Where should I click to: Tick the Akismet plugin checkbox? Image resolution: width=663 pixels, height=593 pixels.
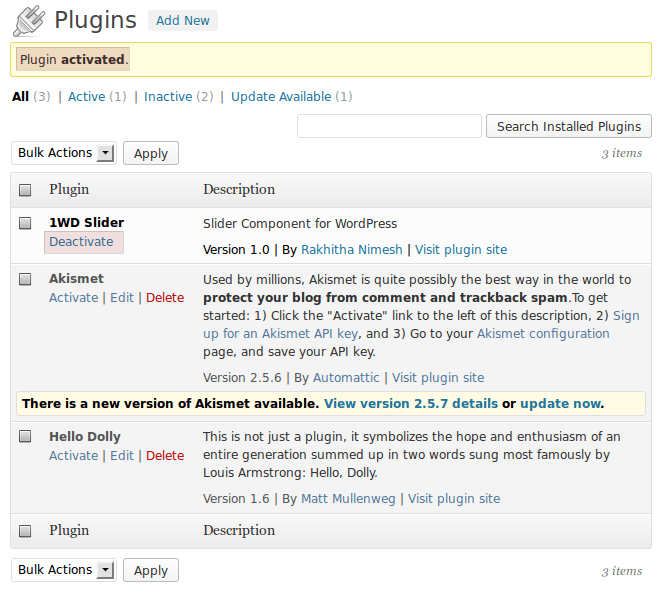[25, 279]
